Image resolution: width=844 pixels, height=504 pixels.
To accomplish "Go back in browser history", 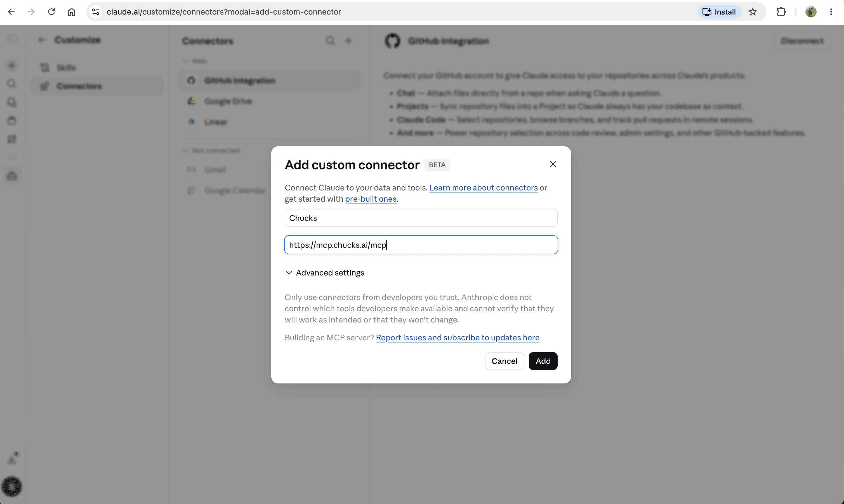I will pyautogui.click(x=11, y=12).
